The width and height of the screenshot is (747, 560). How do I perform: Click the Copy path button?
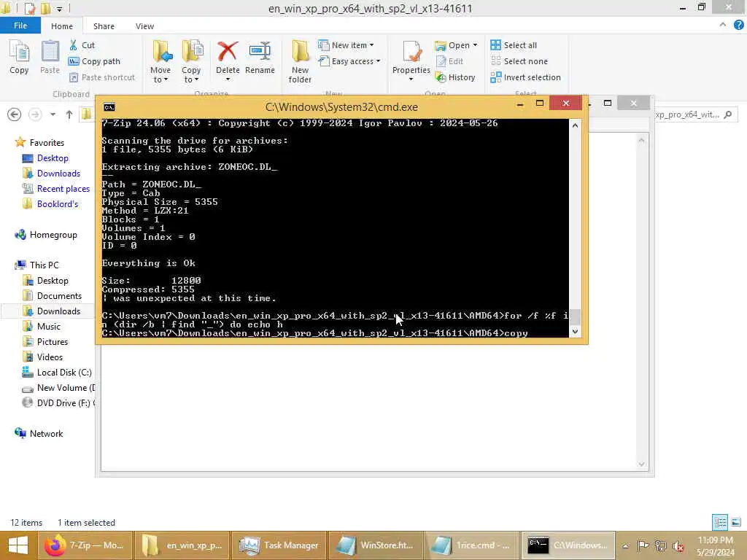(94, 61)
